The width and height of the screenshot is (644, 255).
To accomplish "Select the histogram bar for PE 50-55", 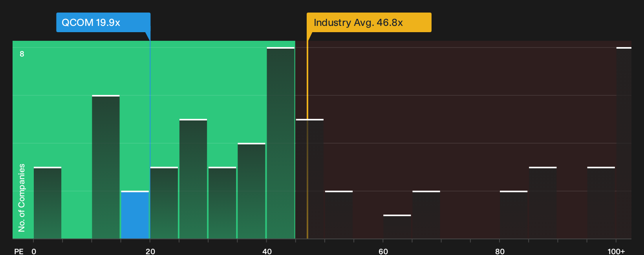I will 339,215.
